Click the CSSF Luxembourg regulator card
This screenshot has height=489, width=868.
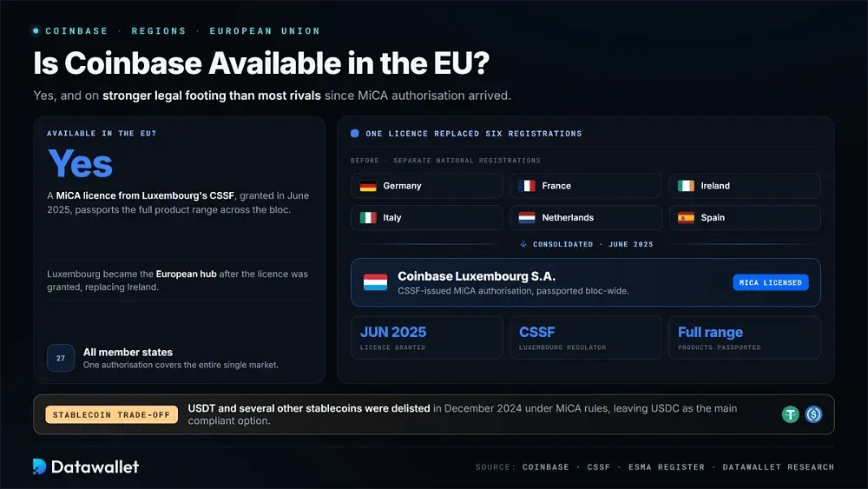pos(586,338)
